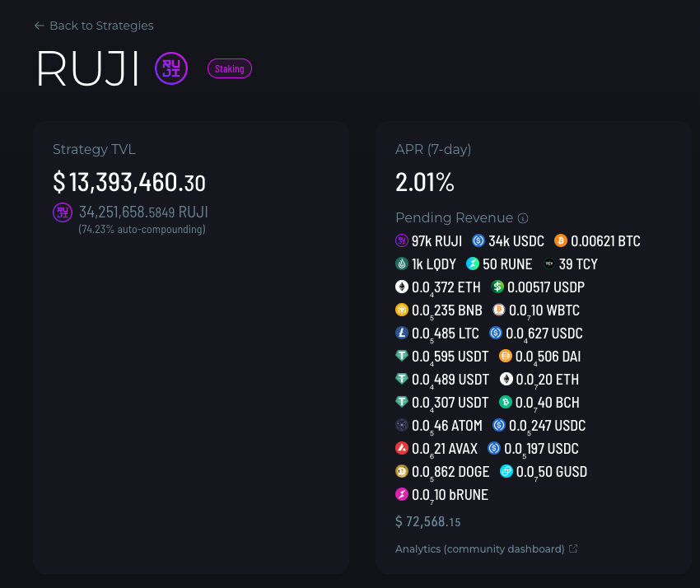This screenshot has height=588, width=700.
Task: Click the GUSD amount text
Action: (551, 473)
